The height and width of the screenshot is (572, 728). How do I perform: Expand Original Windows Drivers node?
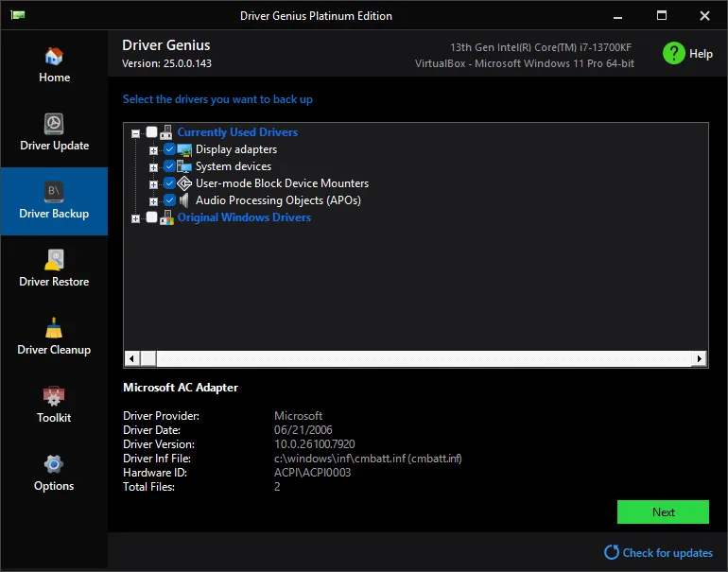[135, 218]
